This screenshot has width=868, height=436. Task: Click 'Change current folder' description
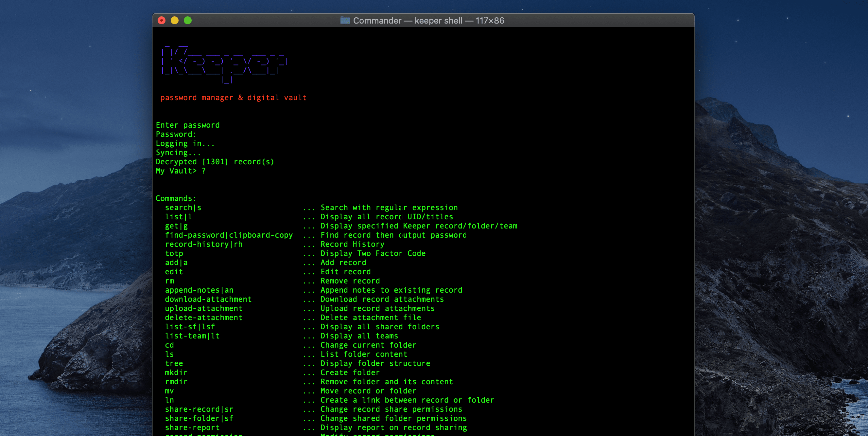coord(369,345)
